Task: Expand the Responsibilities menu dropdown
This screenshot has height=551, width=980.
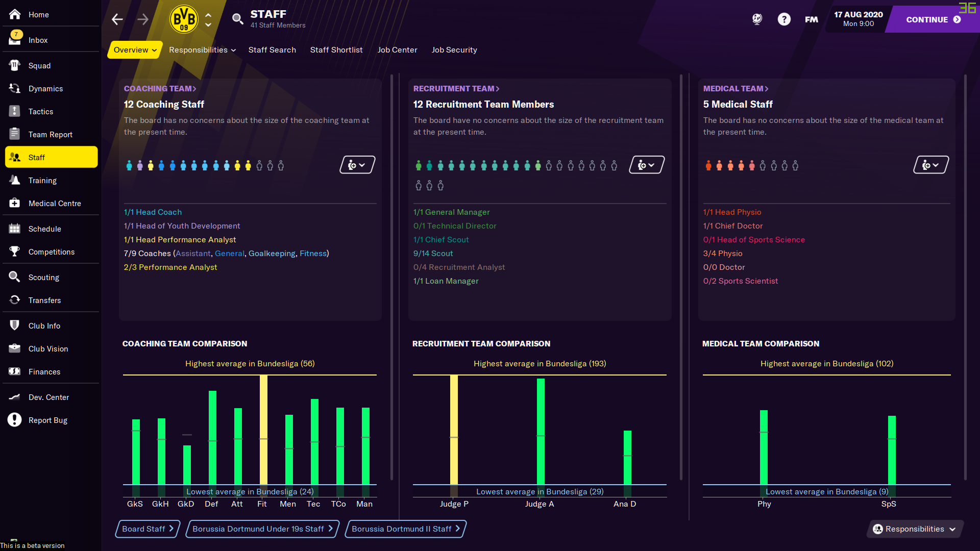Action: 202,50
